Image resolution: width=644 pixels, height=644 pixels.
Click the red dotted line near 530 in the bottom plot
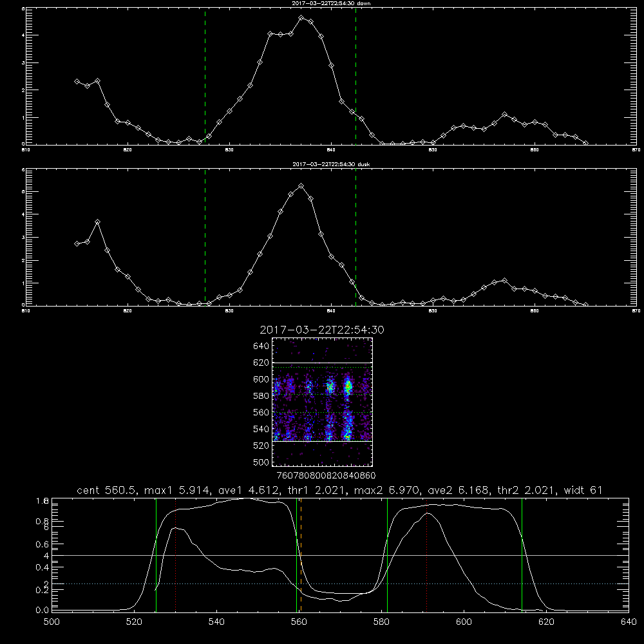pos(175,555)
